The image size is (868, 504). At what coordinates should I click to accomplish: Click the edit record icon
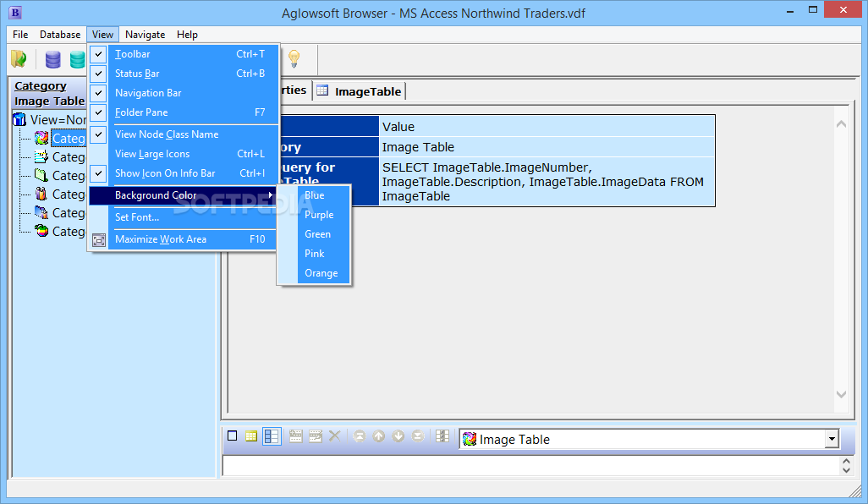316,436
